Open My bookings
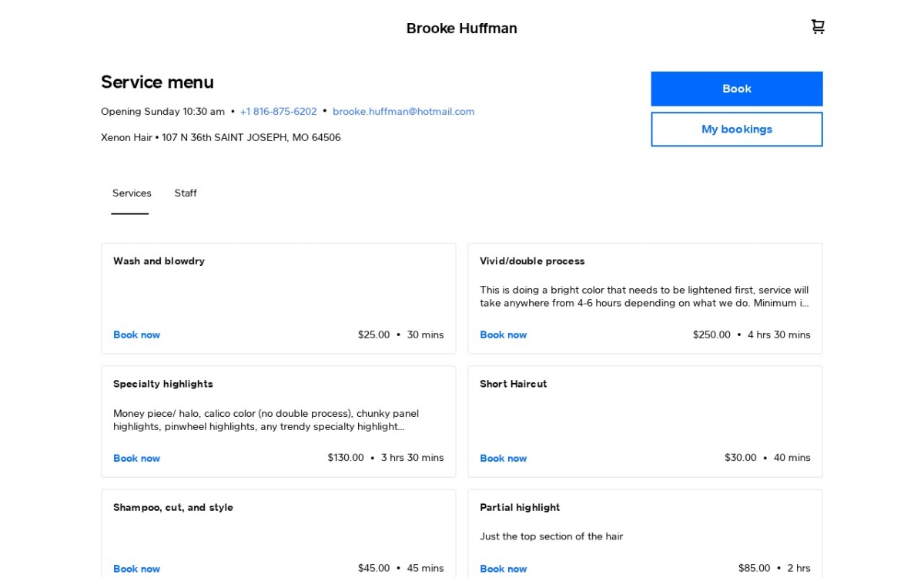Image resolution: width=924 pixels, height=578 pixels. (737, 129)
